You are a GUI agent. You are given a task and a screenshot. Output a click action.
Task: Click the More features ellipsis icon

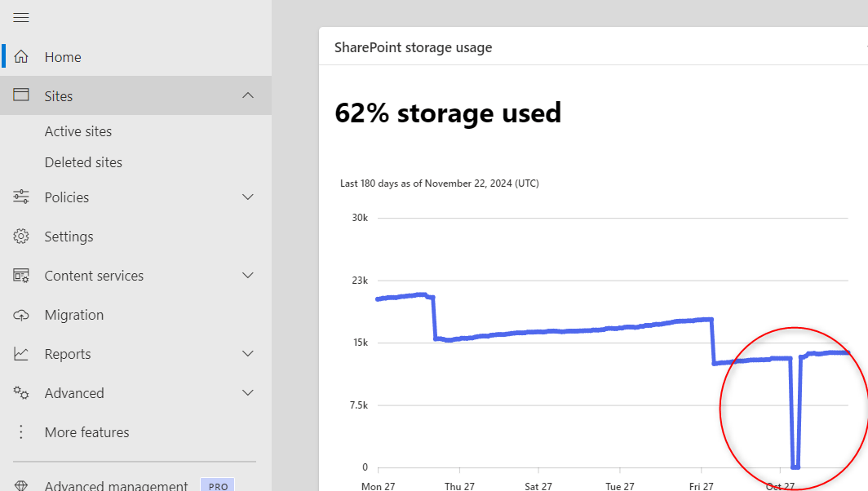pos(21,432)
